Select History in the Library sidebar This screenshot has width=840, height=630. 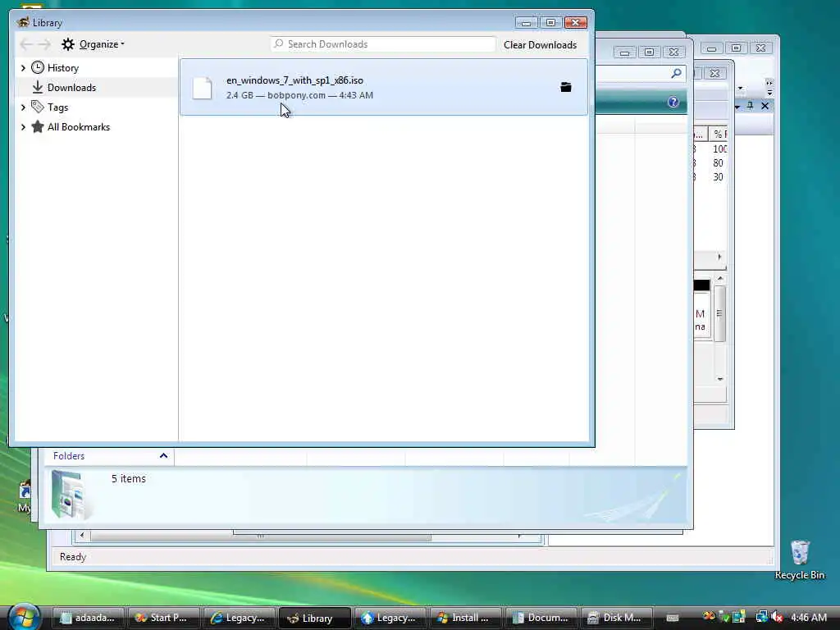63,68
